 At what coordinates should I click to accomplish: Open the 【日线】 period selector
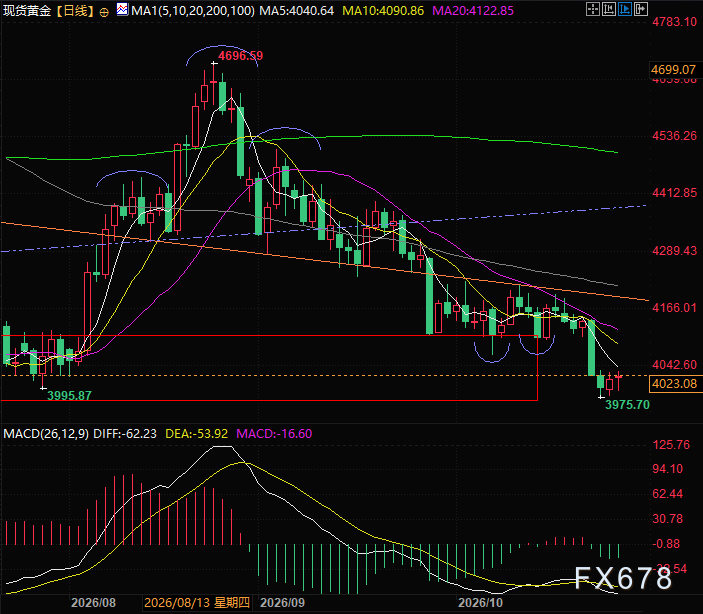(75, 11)
